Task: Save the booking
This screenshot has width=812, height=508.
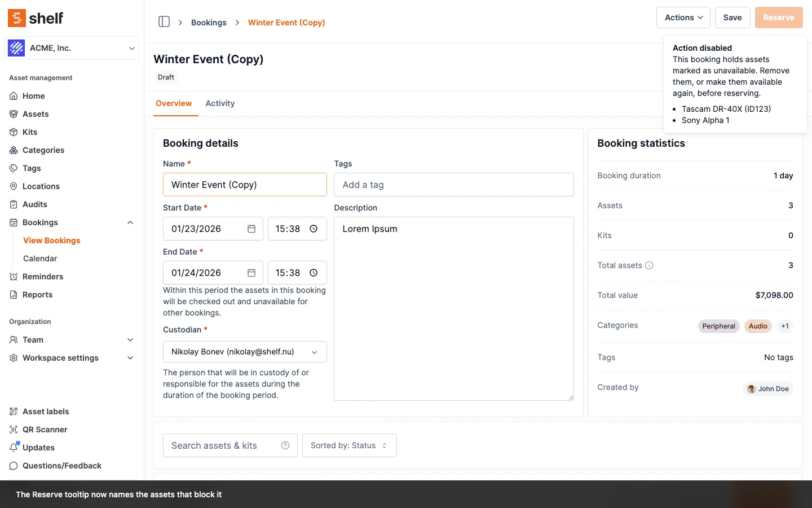Action: [x=732, y=17]
